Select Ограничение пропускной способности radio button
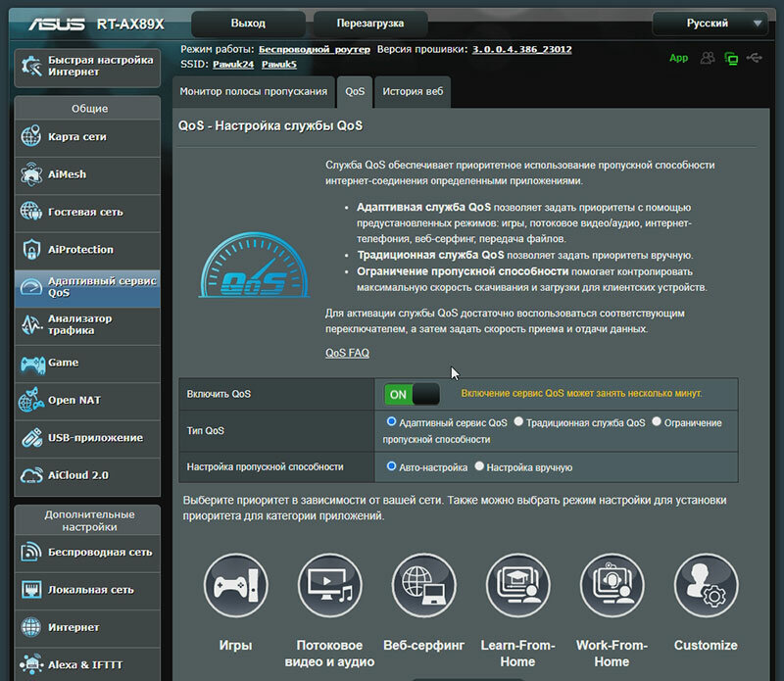This screenshot has height=681, width=784. [x=657, y=421]
